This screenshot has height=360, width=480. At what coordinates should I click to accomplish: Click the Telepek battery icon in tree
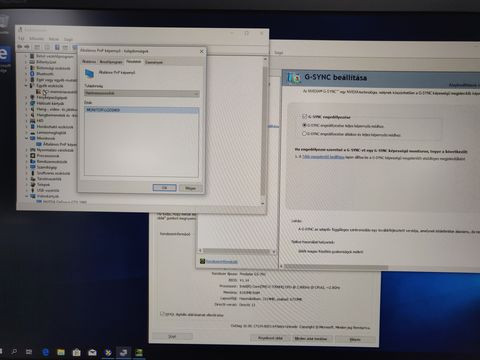coord(33,185)
